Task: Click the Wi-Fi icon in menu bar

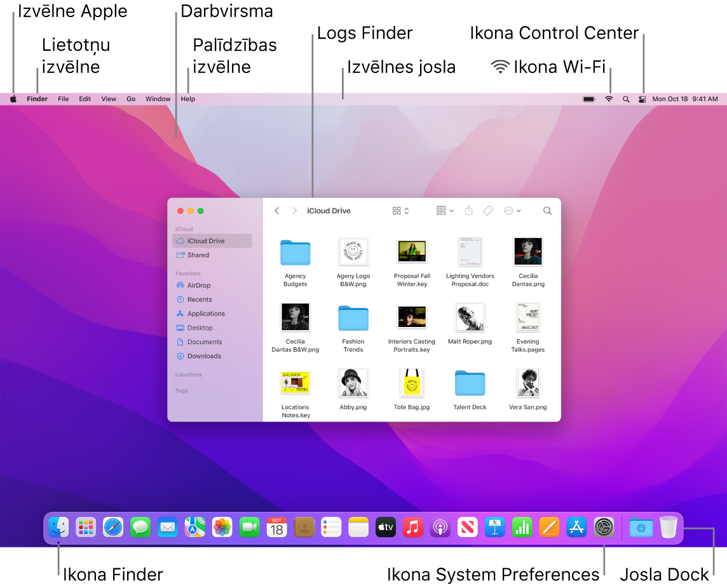Action: pyautogui.click(x=609, y=98)
